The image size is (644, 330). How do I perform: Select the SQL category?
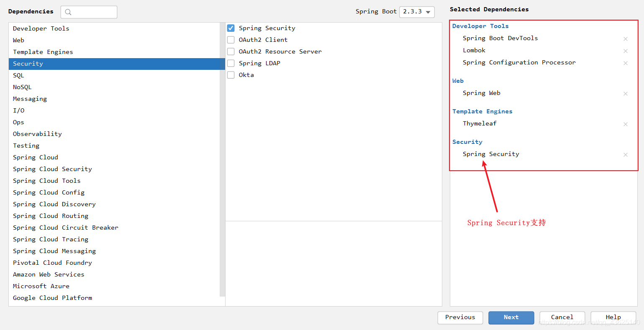click(x=114, y=75)
